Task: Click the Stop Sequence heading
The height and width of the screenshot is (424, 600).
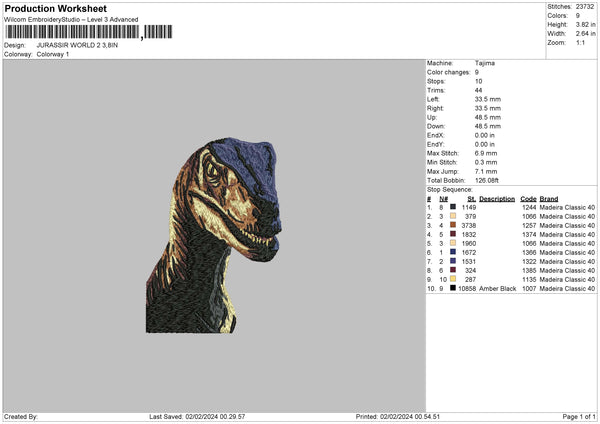Action: [x=450, y=190]
